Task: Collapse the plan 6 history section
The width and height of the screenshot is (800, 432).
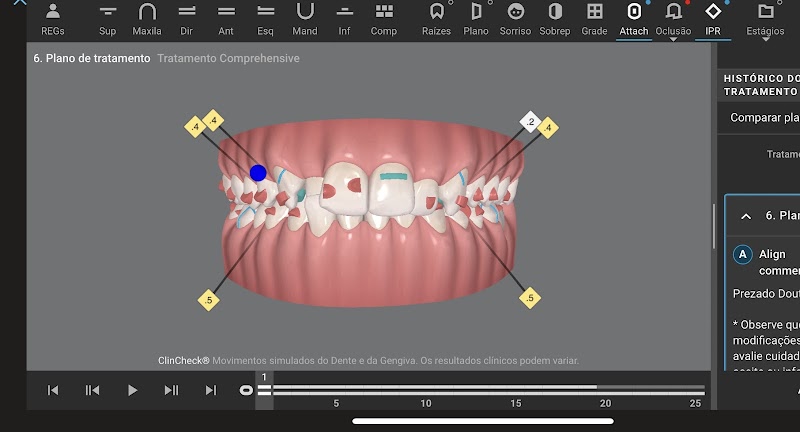Action: tap(746, 216)
